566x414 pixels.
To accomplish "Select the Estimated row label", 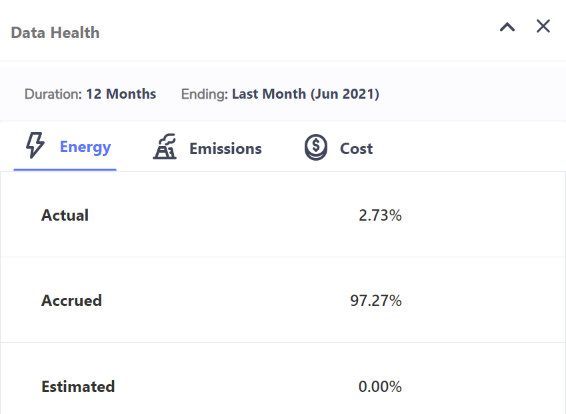I will (78, 387).
